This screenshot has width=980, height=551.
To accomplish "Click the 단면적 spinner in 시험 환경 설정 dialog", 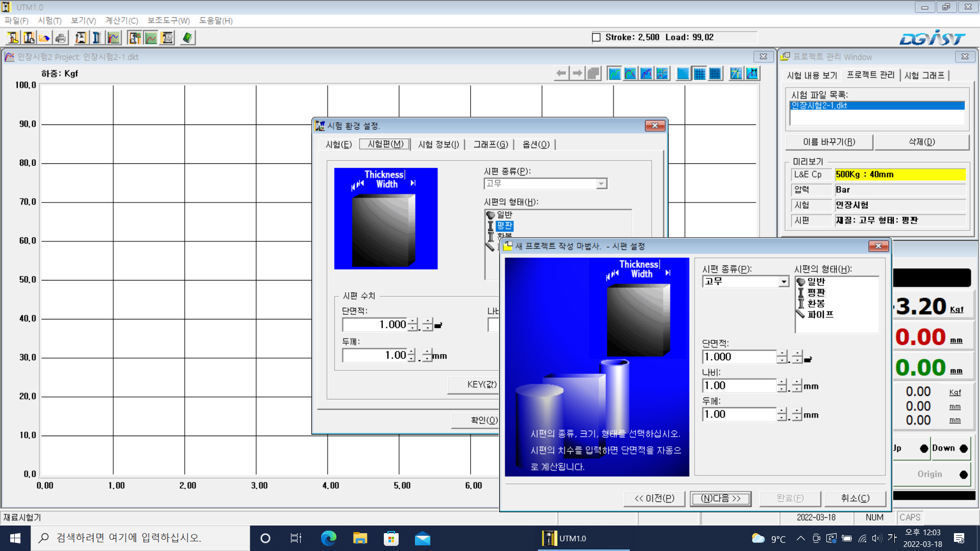I will 412,324.
